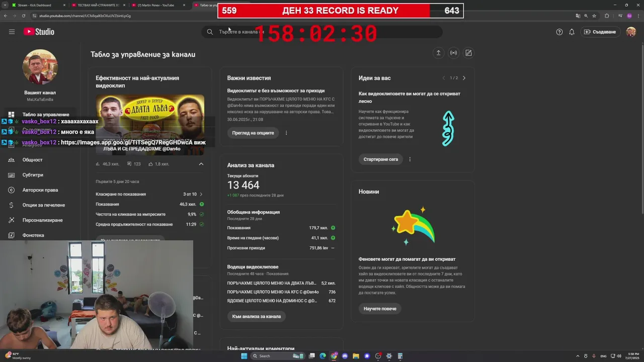Click the go live broadcast icon
The image size is (644, 362).
tap(453, 53)
